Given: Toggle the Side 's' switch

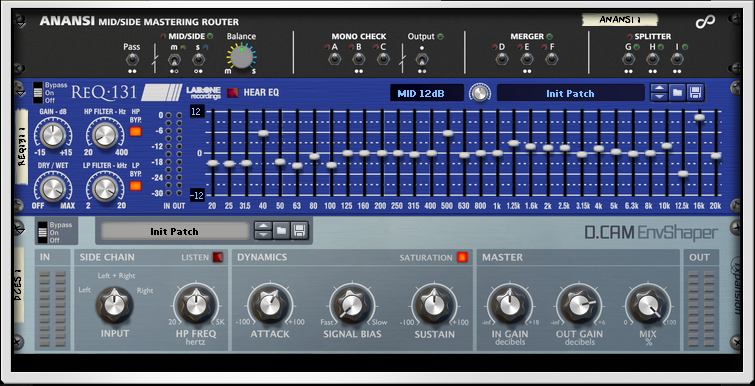Looking at the screenshot, I should click(x=198, y=60).
